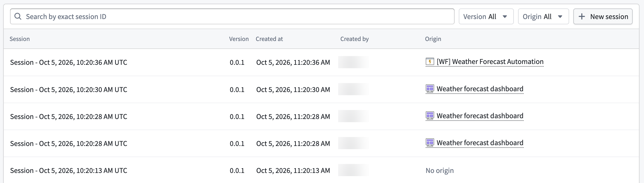Click the plus icon on New session
This screenshot has width=644, height=183.
(582, 16)
